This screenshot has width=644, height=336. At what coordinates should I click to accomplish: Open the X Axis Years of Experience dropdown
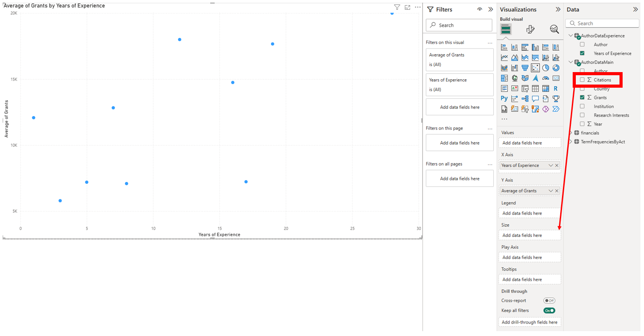tap(551, 166)
